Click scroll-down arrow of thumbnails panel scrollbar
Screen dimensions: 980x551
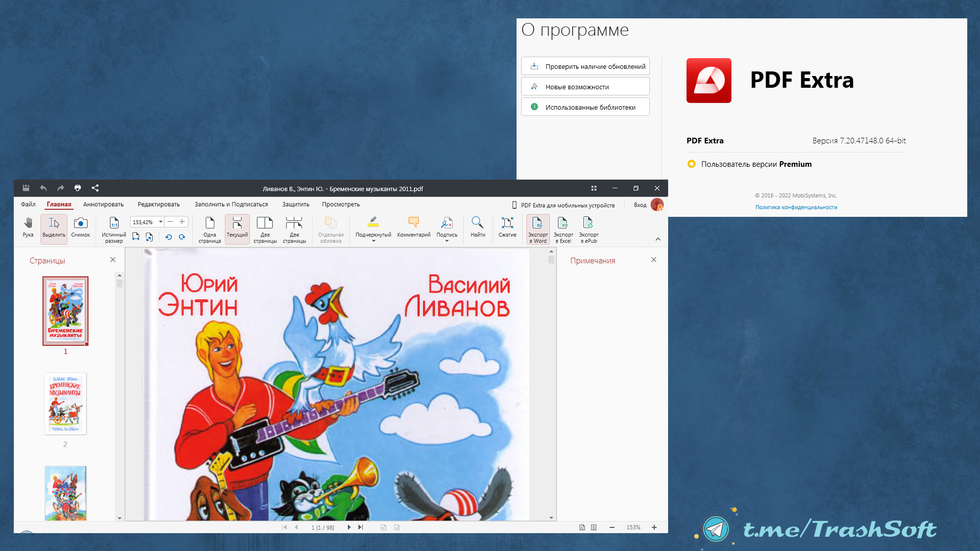coord(119,518)
